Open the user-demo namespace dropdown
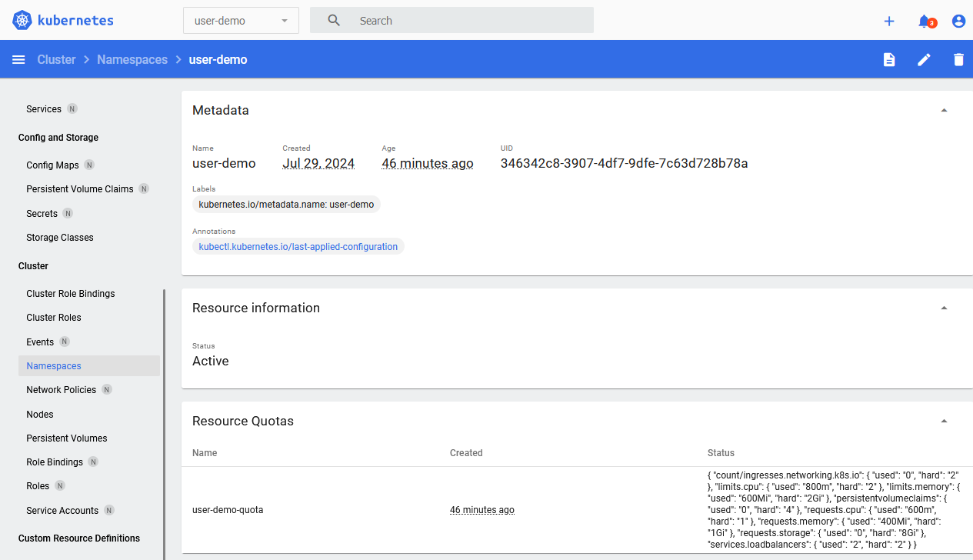This screenshot has width=973, height=560. [x=241, y=21]
